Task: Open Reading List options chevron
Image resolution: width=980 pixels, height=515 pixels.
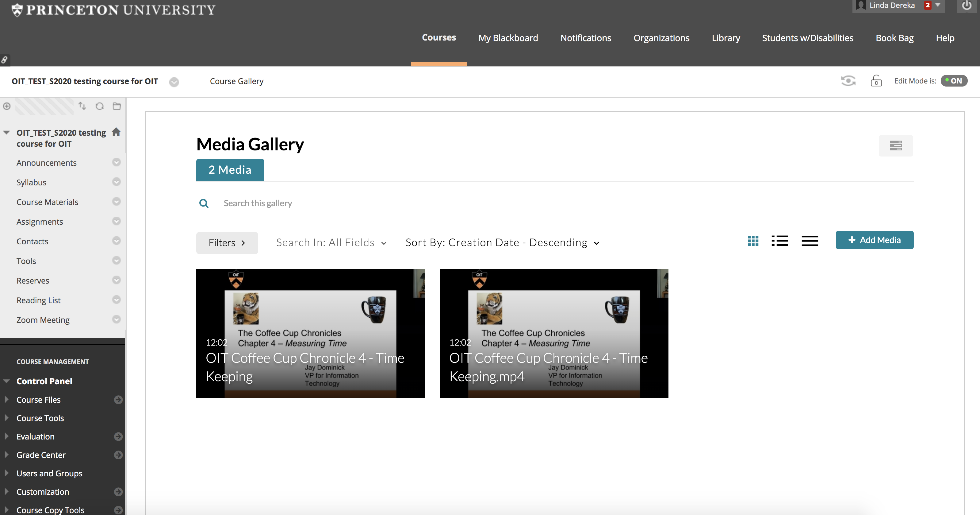Action: (117, 300)
